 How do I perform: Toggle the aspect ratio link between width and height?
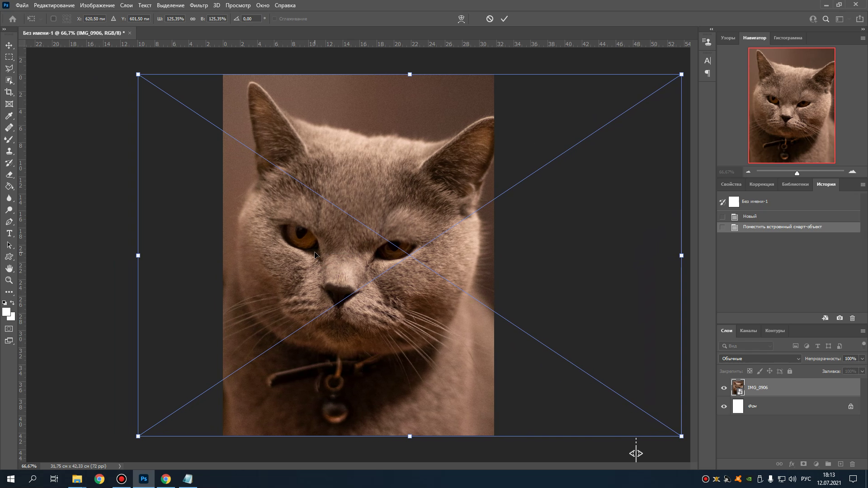(x=193, y=19)
